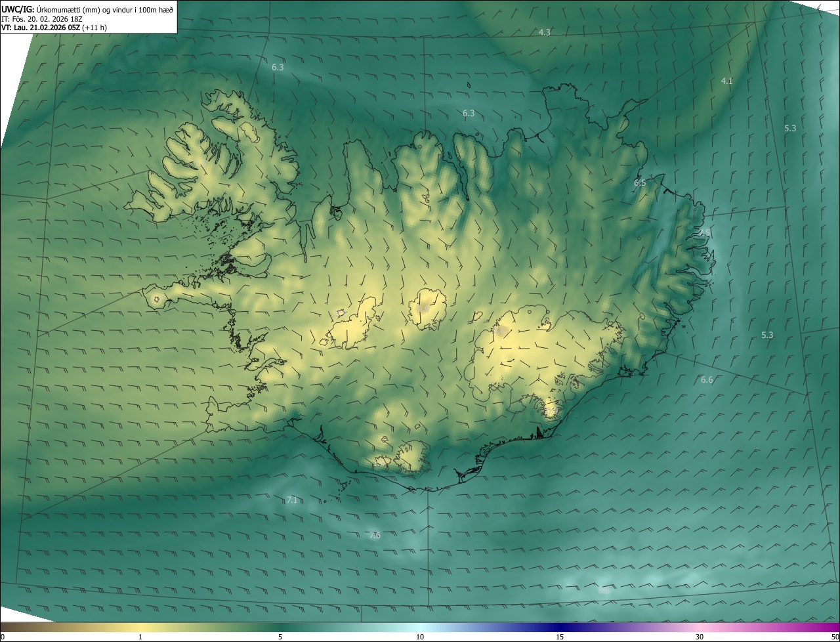The width and height of the screenshot is (840, 642).
Task: Click the valid time 'VT: Lau. 21.02.2026 05Z'
Action: pos(41,28)
